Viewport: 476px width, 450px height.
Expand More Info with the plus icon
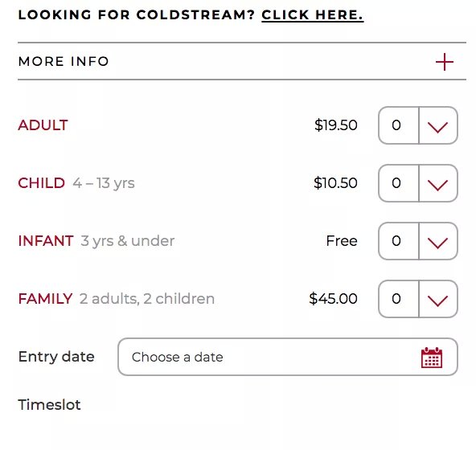click(x=445, y=62)
